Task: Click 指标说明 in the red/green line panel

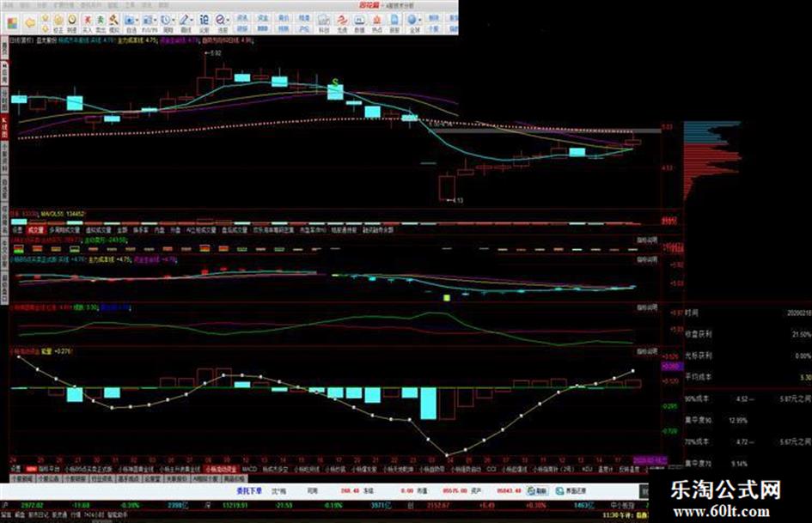Action: click(x=647, y=307)
